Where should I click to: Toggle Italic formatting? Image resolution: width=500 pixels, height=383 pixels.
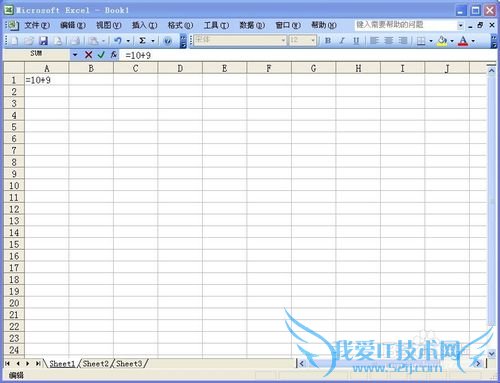(342, 41)
